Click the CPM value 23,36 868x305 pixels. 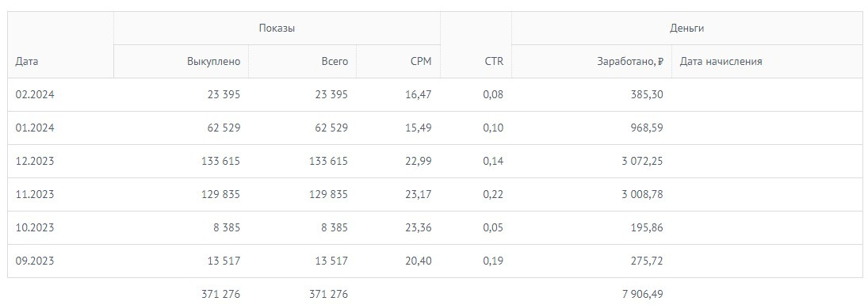418,227
